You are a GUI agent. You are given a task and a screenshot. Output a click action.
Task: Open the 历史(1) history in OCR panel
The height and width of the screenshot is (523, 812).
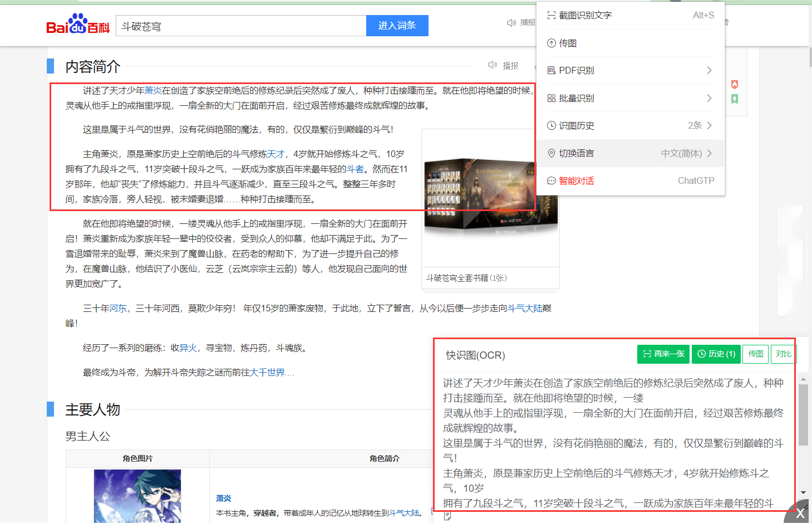tap(716, 354)
